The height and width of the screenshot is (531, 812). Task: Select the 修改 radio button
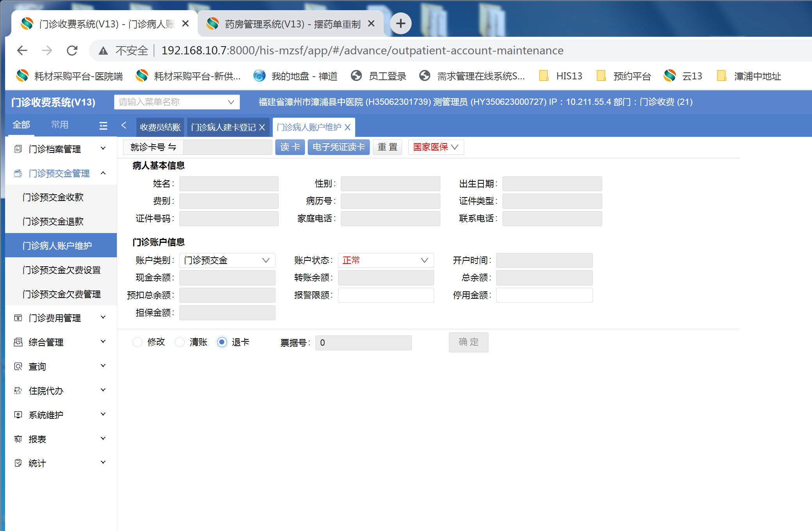[138, 342]
